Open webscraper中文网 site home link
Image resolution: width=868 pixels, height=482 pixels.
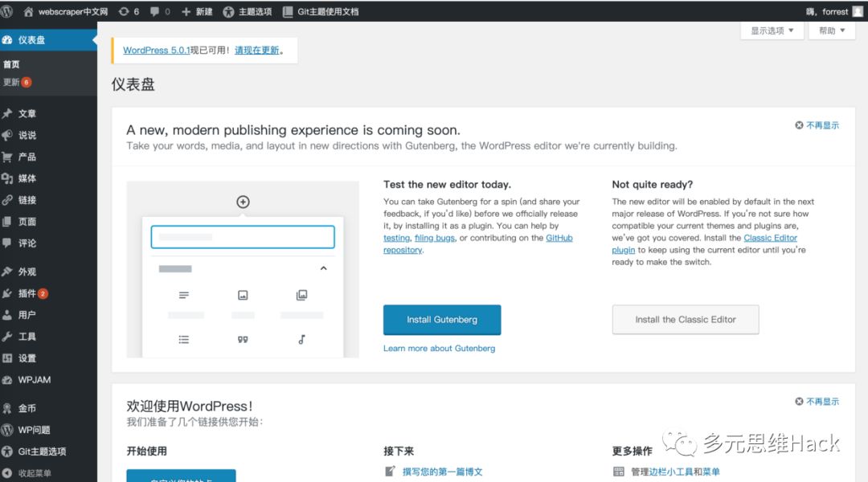(x=66, y=11)
